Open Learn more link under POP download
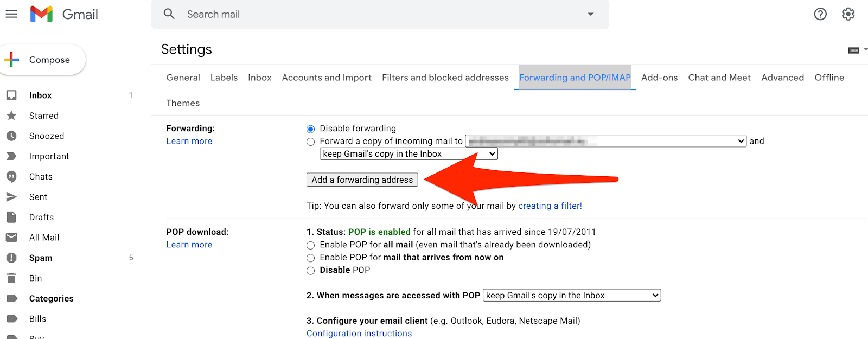This screenshot has width=868, height=339. 189,245
